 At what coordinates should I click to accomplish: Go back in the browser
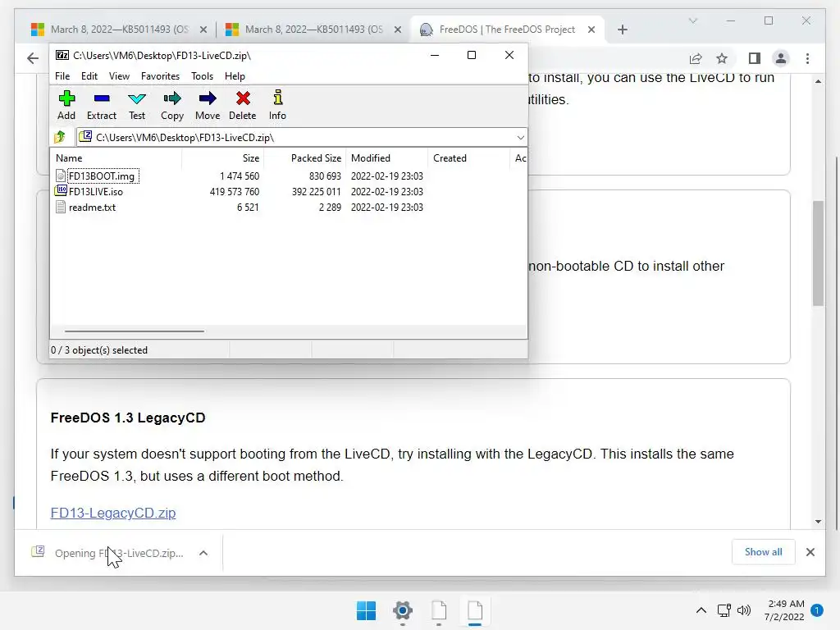click(x=33, y=58)
